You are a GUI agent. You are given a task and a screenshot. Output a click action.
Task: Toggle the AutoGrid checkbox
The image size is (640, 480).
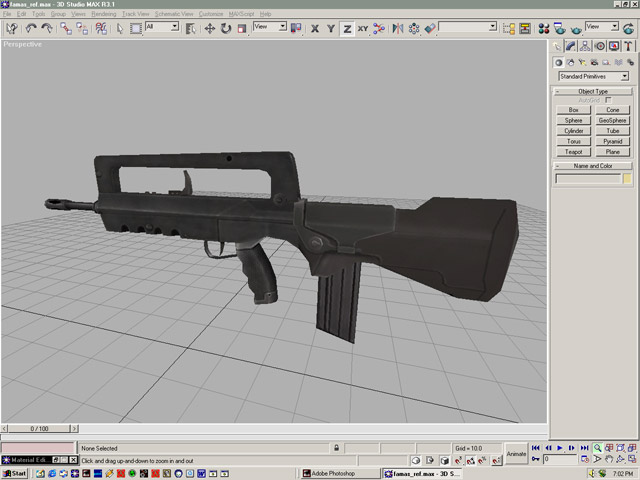608,100
